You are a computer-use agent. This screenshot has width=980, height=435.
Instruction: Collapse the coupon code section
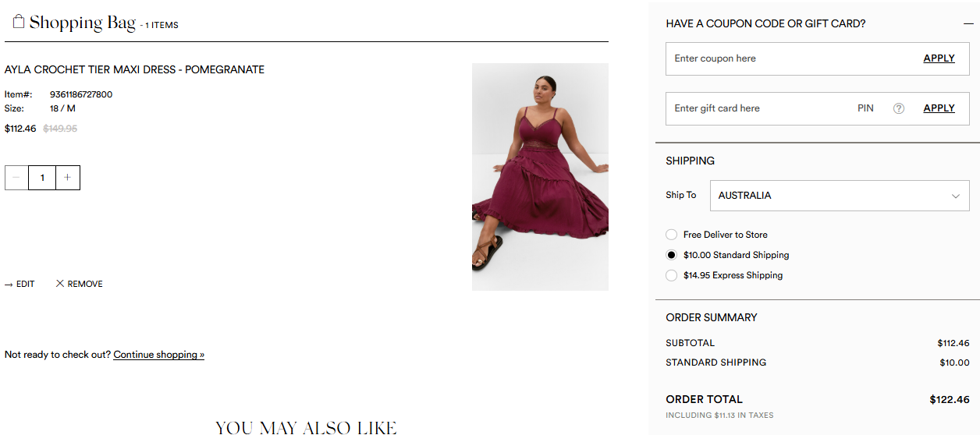(968, 24)
